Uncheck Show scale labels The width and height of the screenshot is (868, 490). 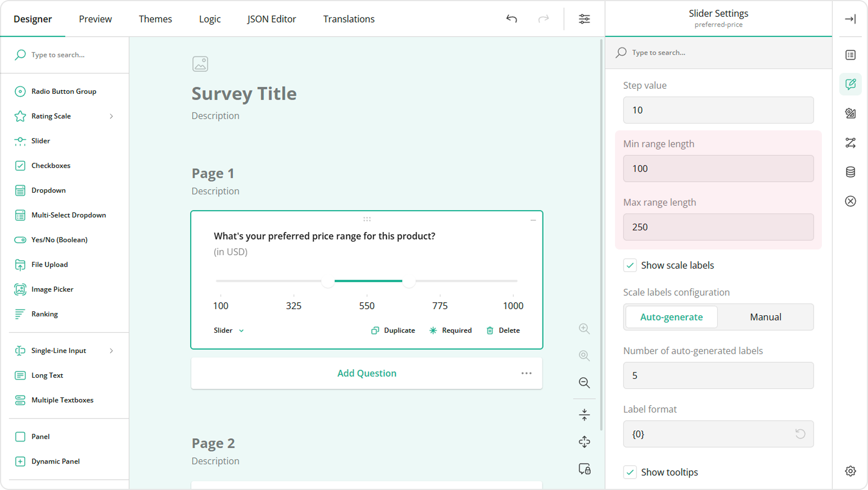pyautogui.click(x=630, y=265)
